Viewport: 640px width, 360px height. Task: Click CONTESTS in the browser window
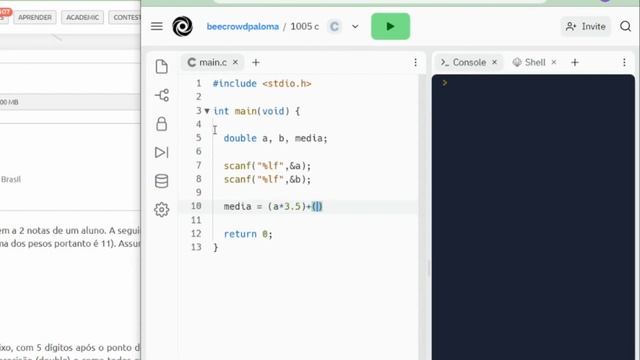(126, 18)
